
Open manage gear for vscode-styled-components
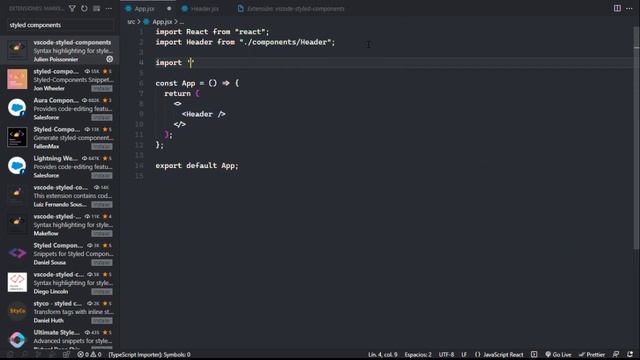[109, 59]
